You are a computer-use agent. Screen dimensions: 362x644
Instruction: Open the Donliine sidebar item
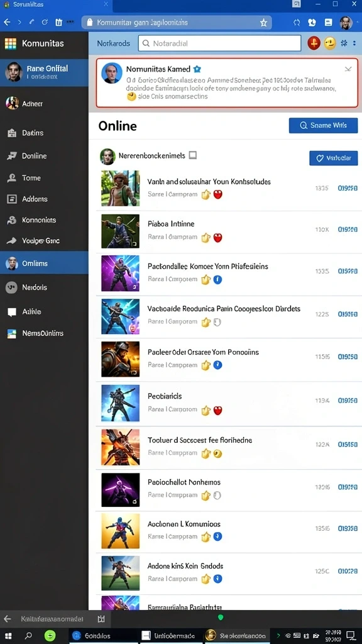44,156
